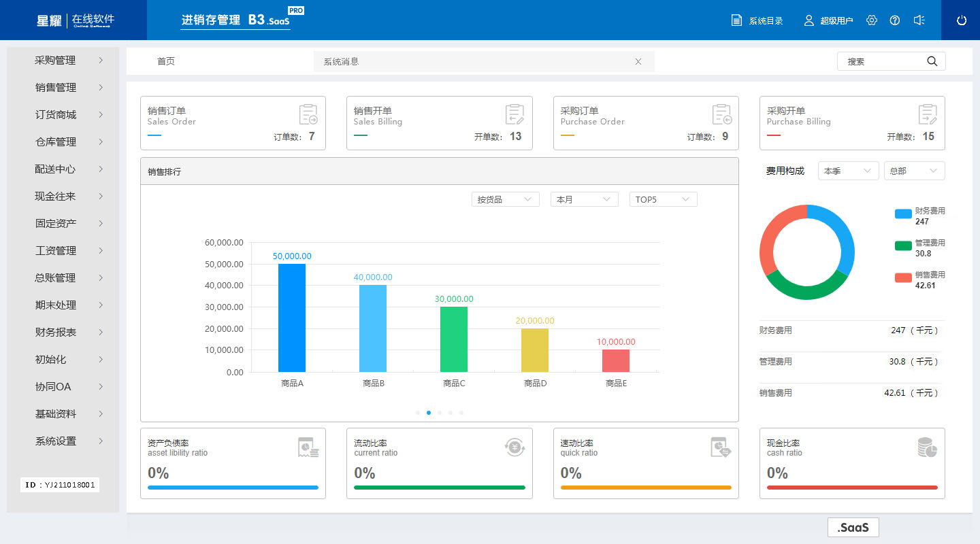This screenshot has width=980, height=544.
Task: Select the second carousel page dot
Action: coord(429,413)
